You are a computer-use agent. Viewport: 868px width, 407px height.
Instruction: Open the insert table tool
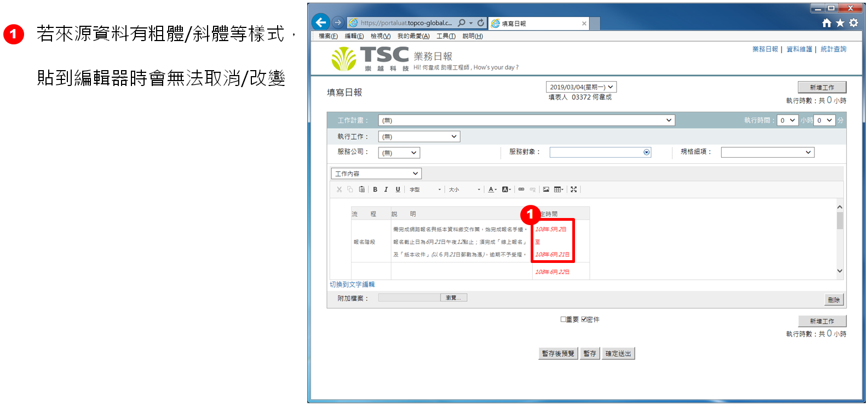tap(558, 190)
